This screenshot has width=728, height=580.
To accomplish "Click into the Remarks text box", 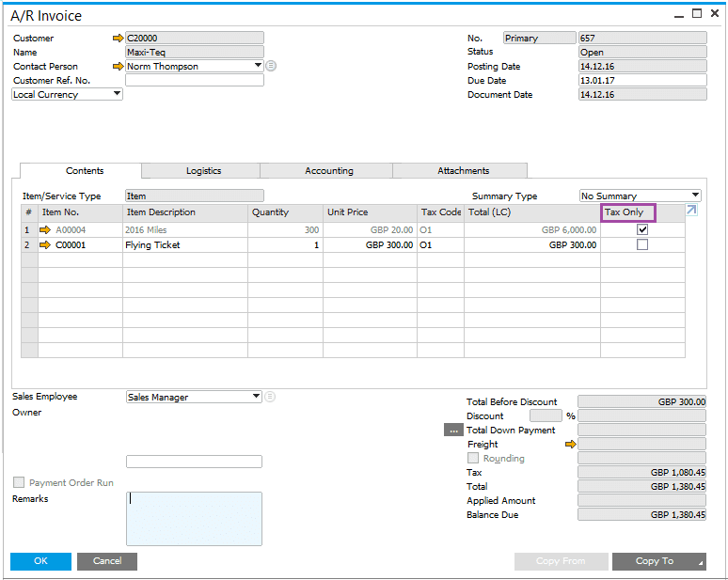I will [194, 518].
